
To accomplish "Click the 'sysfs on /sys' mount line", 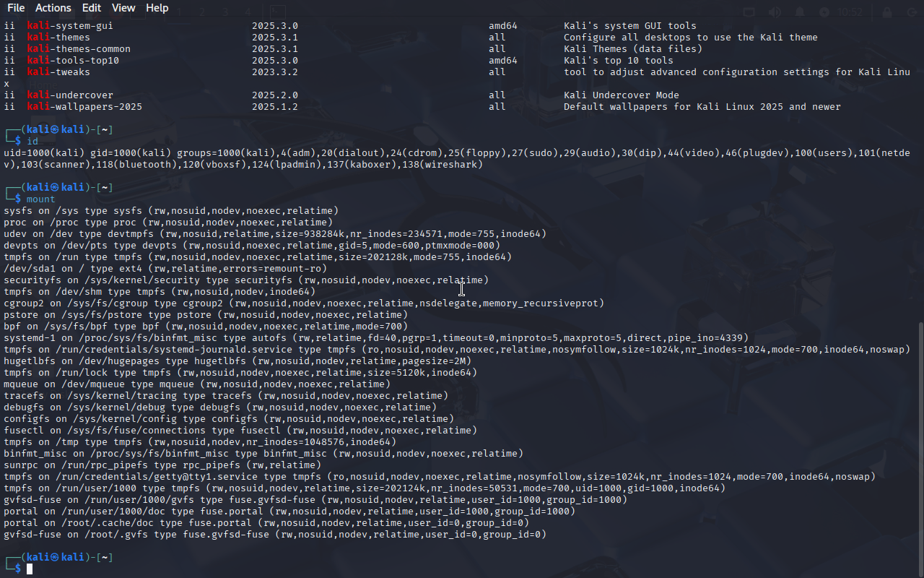I will coord(171,211).
